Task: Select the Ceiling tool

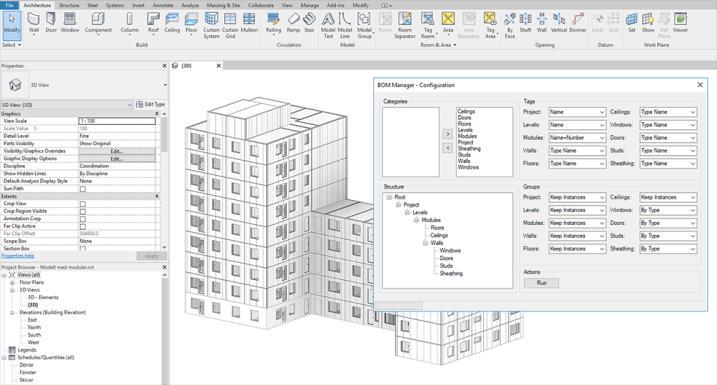Action: (x=172, y=23)
